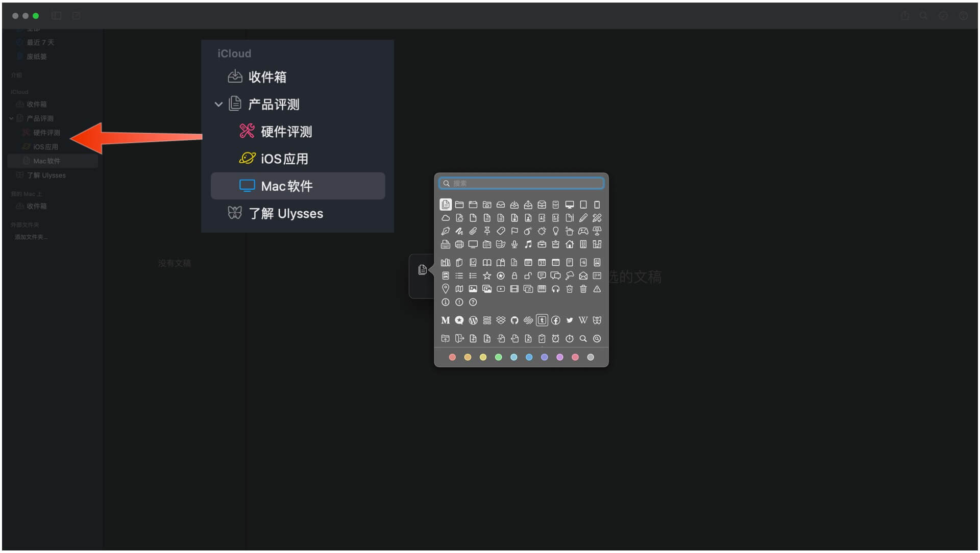Choose the iPhone icon in picker
Viewport: 980px width, 553px height.
pyautogui.click(x=597, y=205)
